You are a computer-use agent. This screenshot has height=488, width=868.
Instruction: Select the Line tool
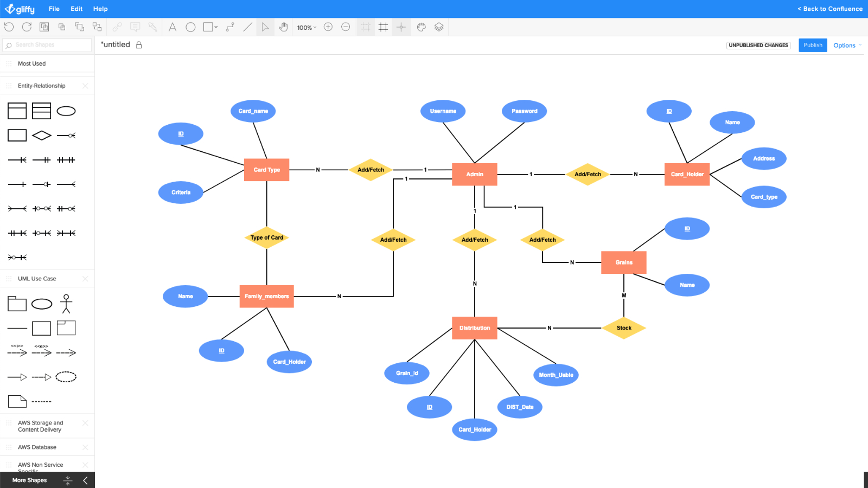[247, 27]
